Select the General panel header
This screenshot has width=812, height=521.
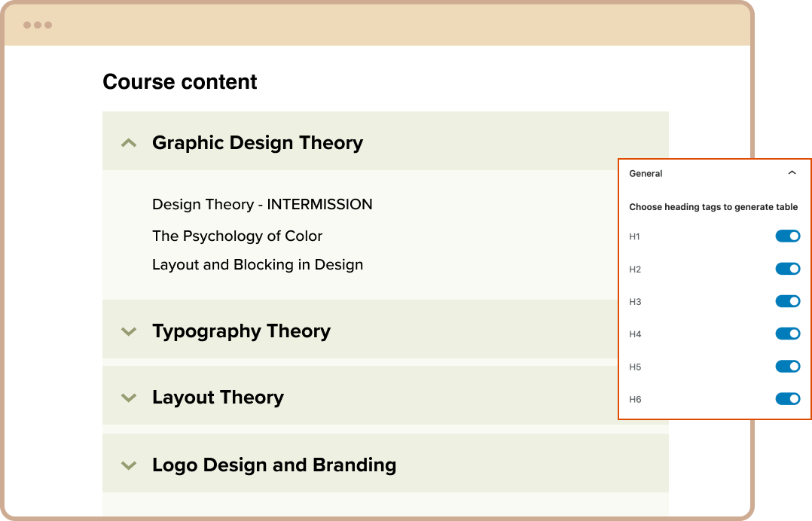[x=646, y=172]
